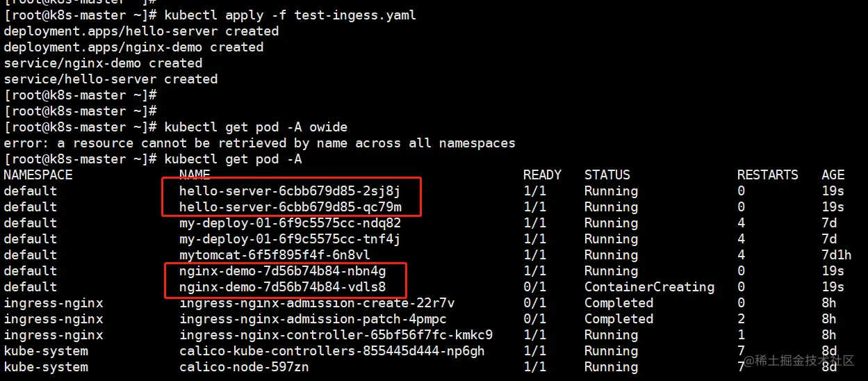
Task: Click the RESTARTS column header
Action: pyautogui.click(x=768, y=175)
